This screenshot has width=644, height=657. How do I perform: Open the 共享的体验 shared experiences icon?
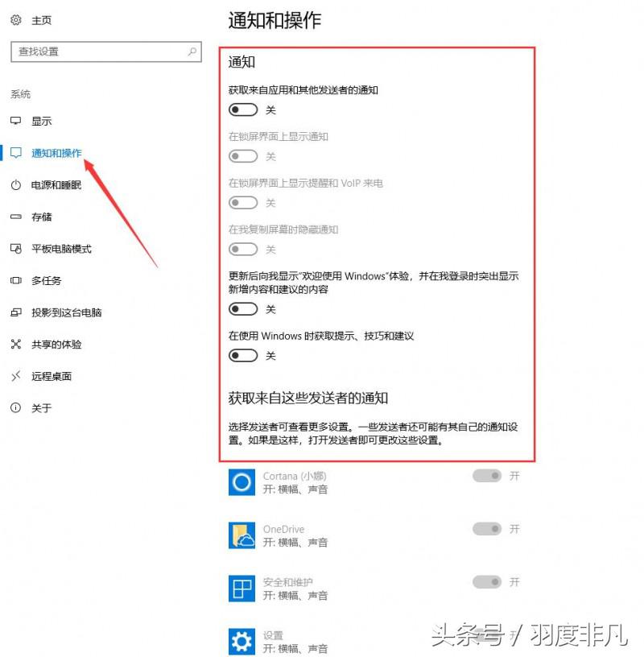click(x=18, y=344)
